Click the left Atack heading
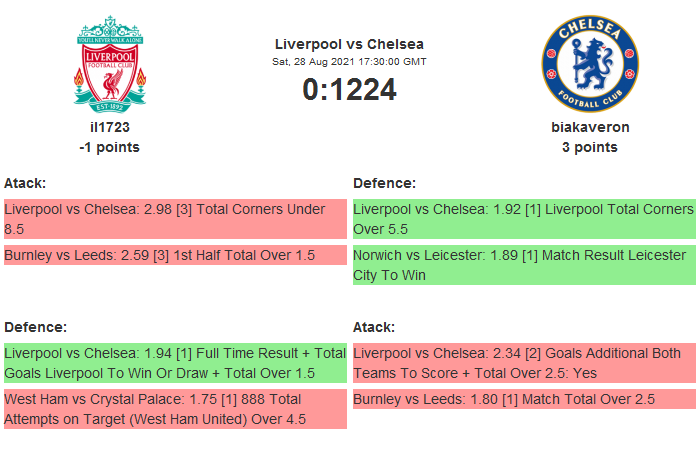This screenshot has height=460, width=700. tap(25, 183)
